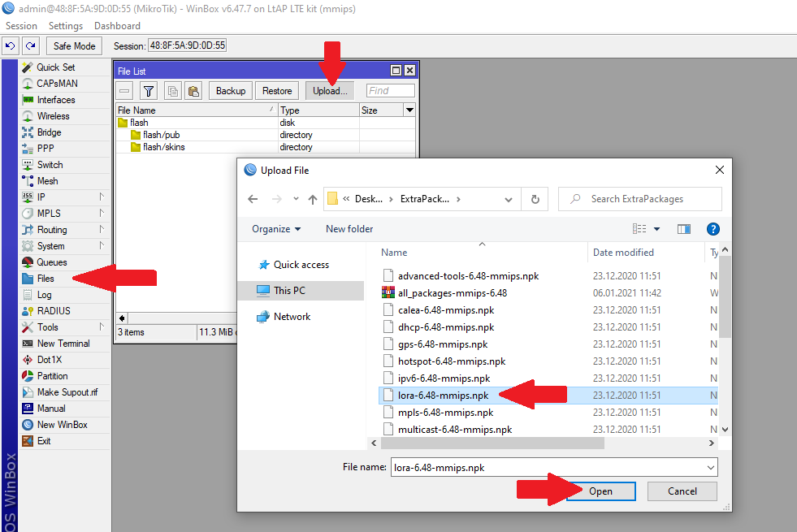The height and width of the screenshot is (532, 797).
Task: Click the Find field in File List
Action: pyautogui.click(x=390, y=91)
